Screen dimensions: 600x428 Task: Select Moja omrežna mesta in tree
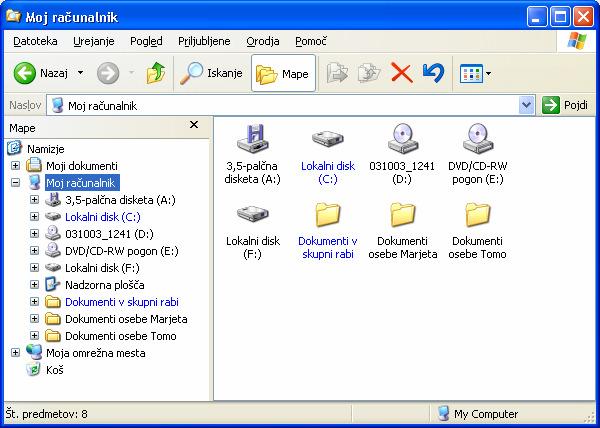(96, 353)
